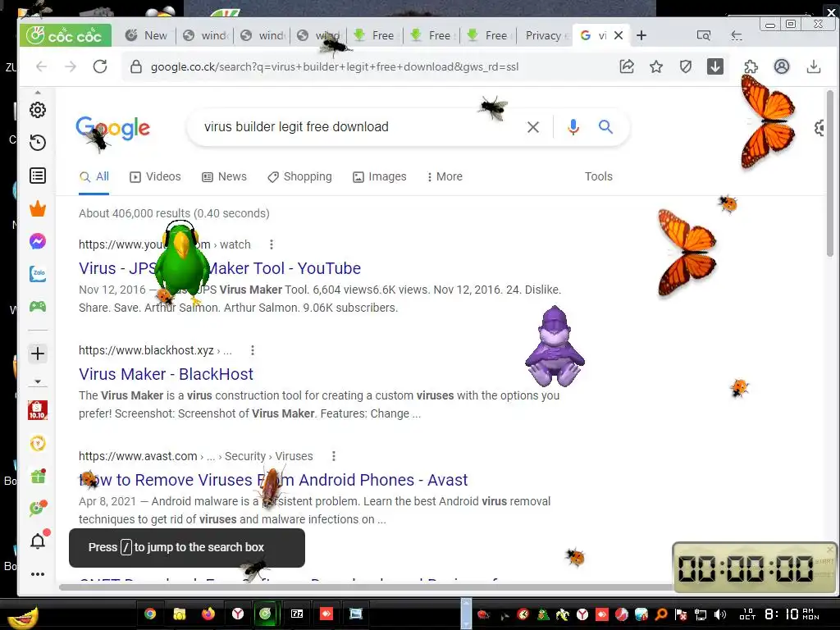Screen dimensions: 840x630
Task: Click the Google logo
Action: pyautogui.click(x=112, y=129)
